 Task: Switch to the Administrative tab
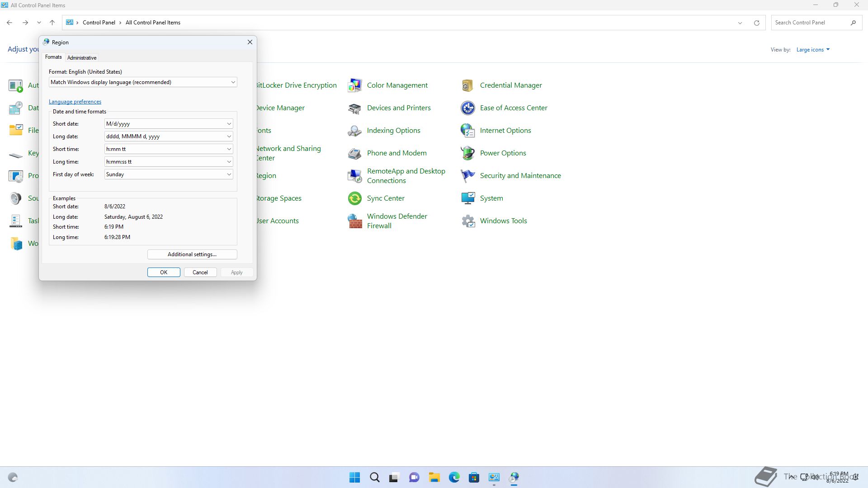point(82,58)
